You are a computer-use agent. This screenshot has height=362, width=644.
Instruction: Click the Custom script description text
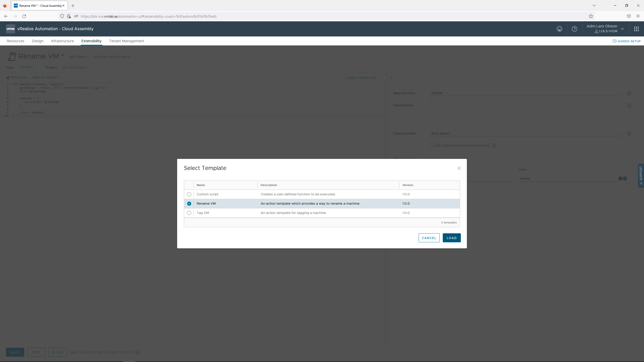point(298,194)
